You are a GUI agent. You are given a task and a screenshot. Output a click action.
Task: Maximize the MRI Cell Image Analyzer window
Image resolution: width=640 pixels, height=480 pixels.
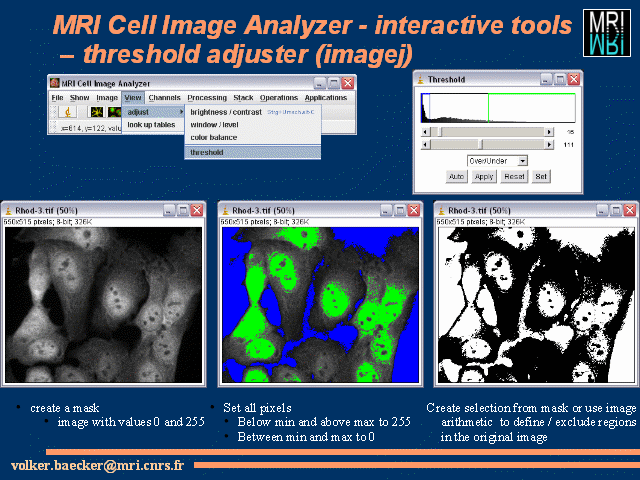pos(334,83)
